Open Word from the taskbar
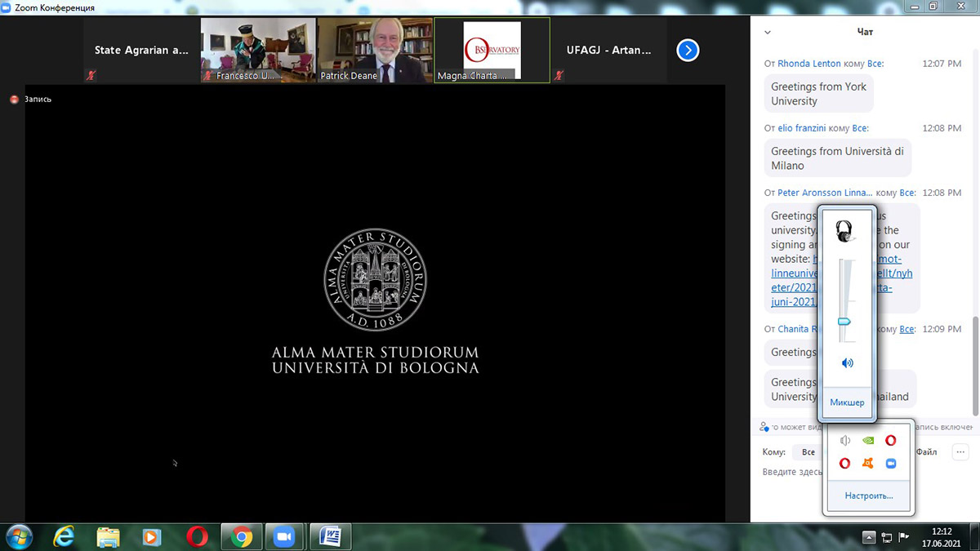Screen dimensions: 980x551 click(332, 536)
